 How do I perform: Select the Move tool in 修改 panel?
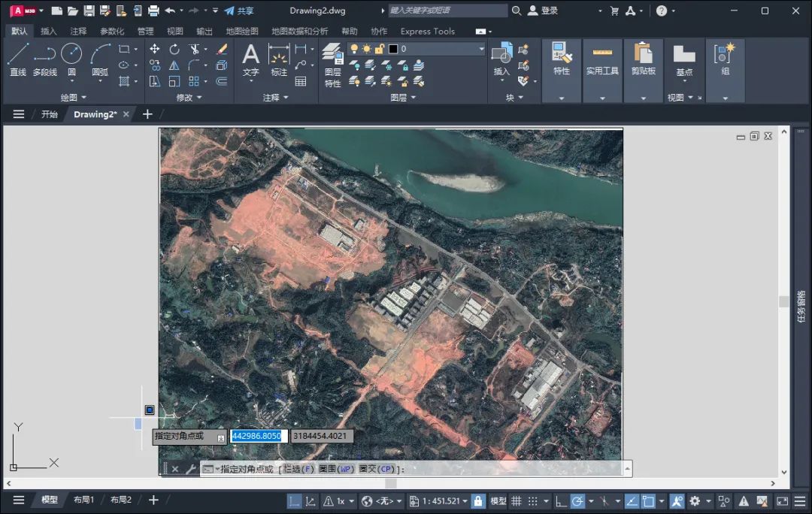pyautogui.click(x=154, y=49)
